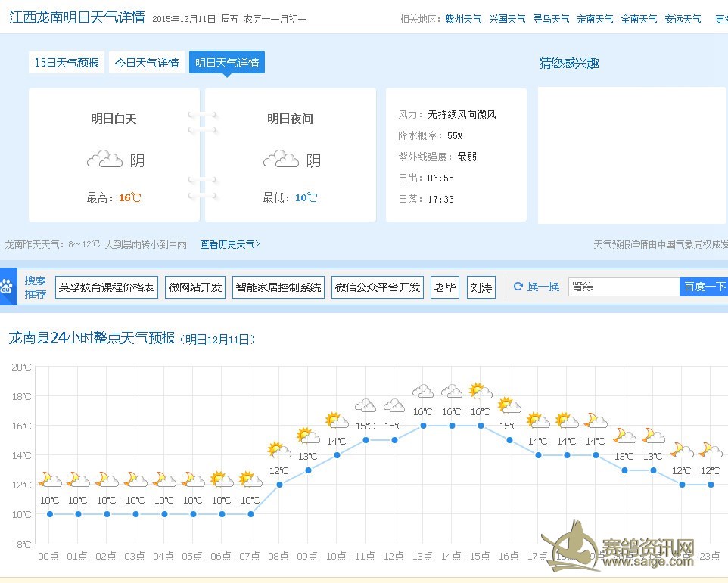
Task: Click the 智能家居控制系统 suggestion
Action: (x=278, y=287)
